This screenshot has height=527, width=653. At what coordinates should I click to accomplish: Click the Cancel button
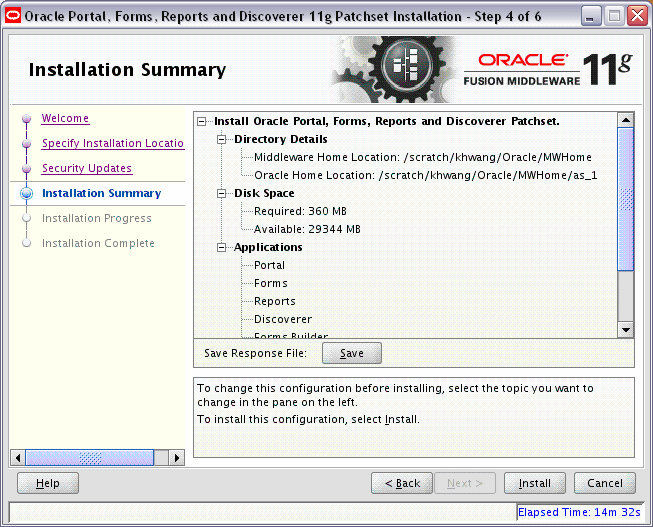coord(605,483)
